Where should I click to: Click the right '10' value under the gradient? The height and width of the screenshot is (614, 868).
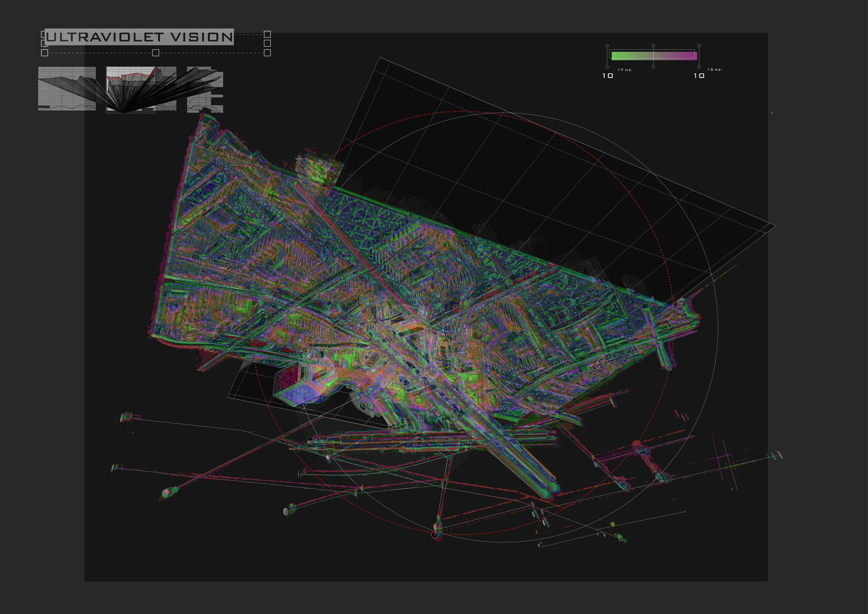(x=699, y=76)
